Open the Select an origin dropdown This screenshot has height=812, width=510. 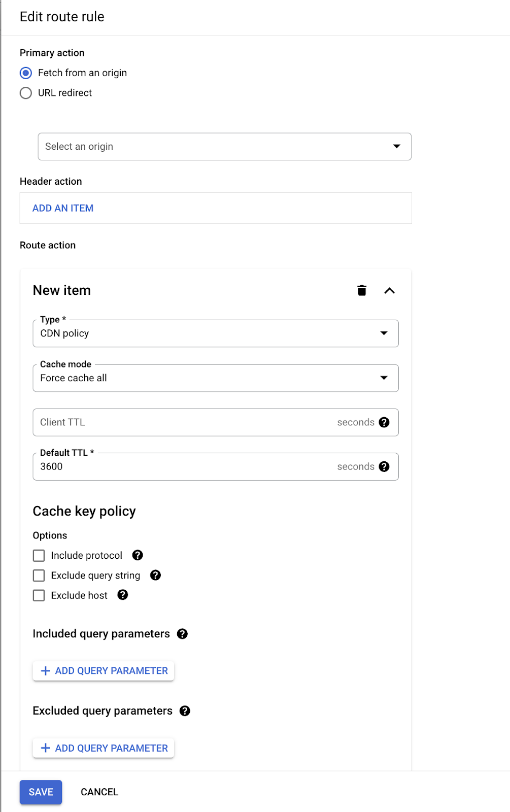click(224, 147)
